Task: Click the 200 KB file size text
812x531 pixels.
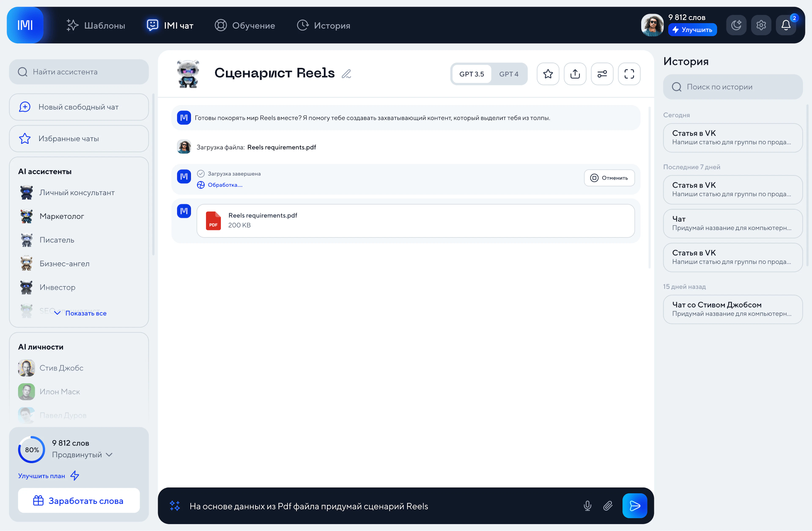Action: pos(239,225)
